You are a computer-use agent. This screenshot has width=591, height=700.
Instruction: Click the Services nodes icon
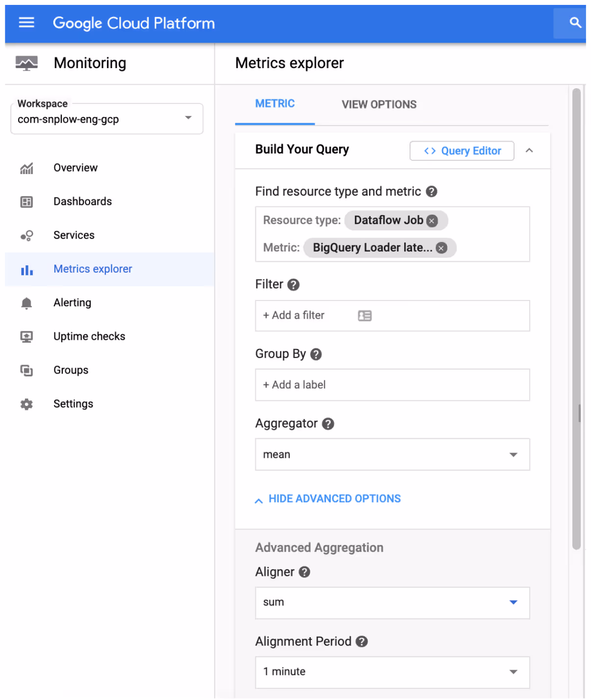point(26,236)
